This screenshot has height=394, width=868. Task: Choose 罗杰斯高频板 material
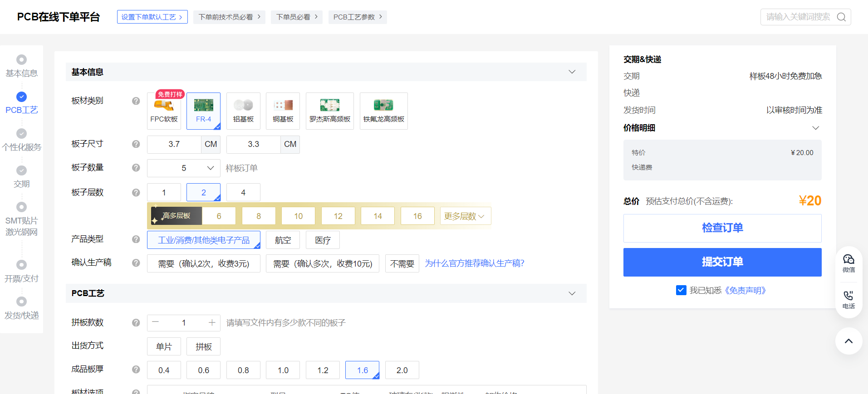click(330, 111)
